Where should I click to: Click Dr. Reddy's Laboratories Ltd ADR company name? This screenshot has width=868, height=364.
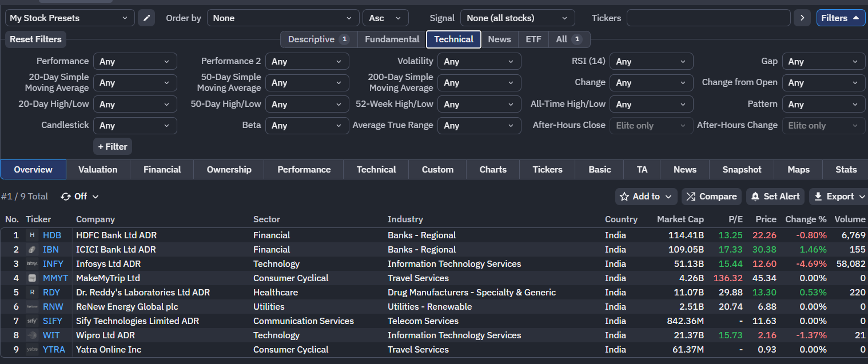click(143, 293)
